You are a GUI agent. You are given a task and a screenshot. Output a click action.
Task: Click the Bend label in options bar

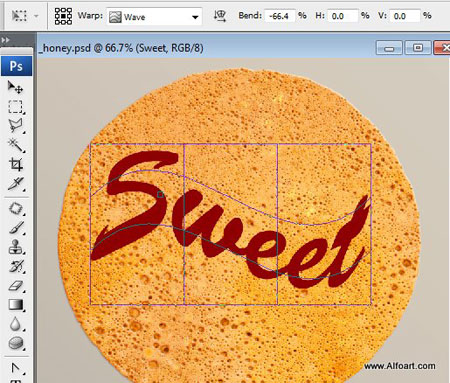(250, 15)
